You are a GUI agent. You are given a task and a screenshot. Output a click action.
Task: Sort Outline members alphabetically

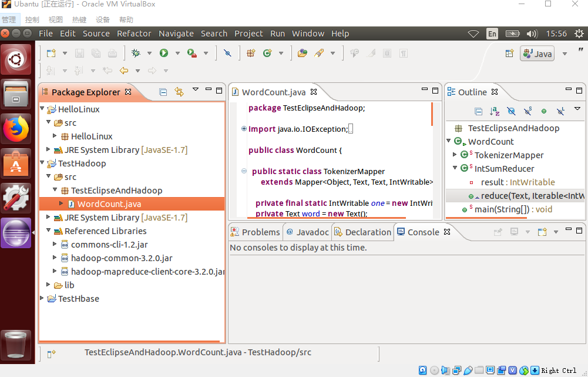click(495, 111)
